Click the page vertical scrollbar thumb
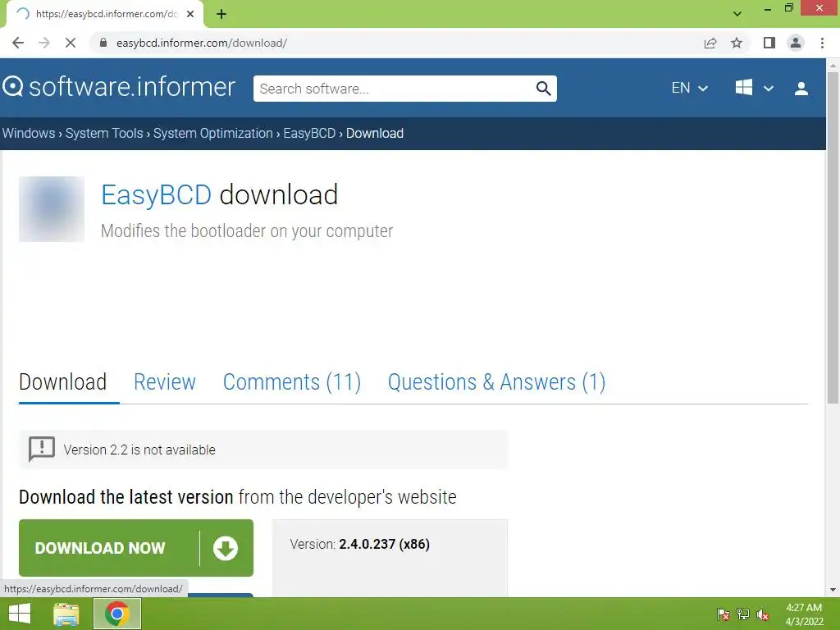Screen dimensions: 840x630 tap(833, 237)
